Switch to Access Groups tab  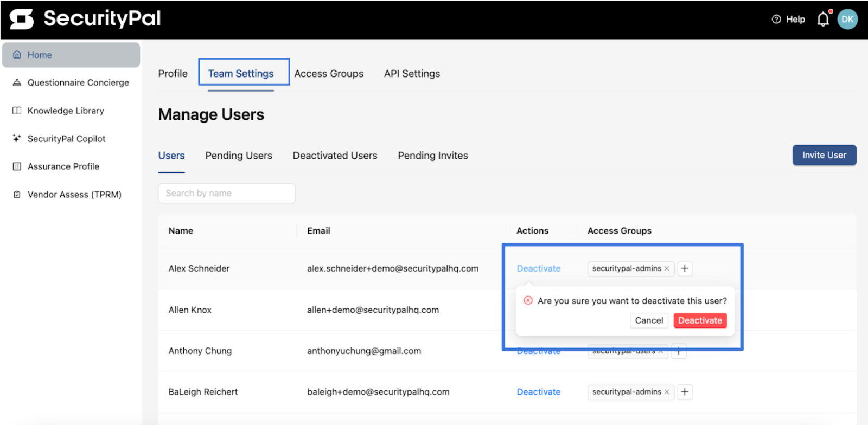coord(329,74)
